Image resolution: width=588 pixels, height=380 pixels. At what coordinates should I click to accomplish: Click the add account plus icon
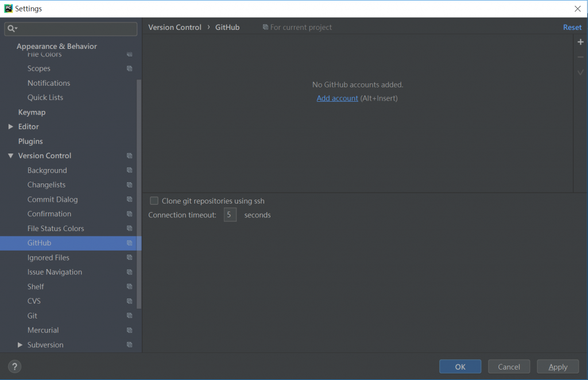point(581,42)
